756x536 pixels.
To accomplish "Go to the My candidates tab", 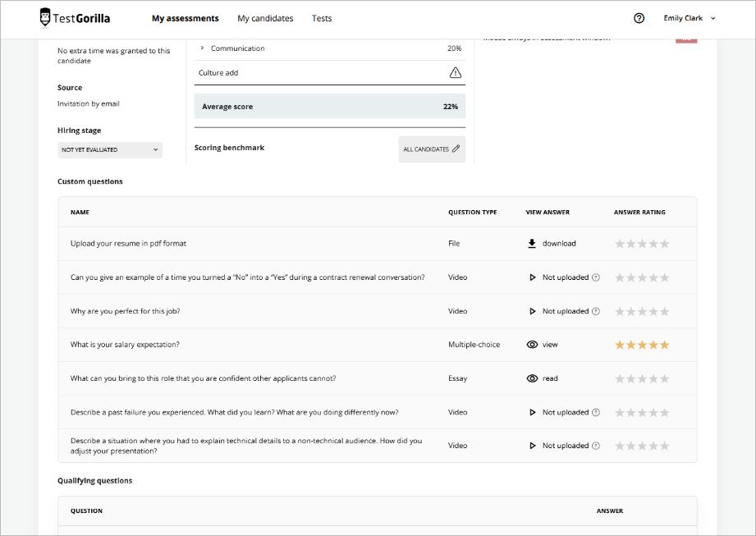I will click(x=265, y=18).
